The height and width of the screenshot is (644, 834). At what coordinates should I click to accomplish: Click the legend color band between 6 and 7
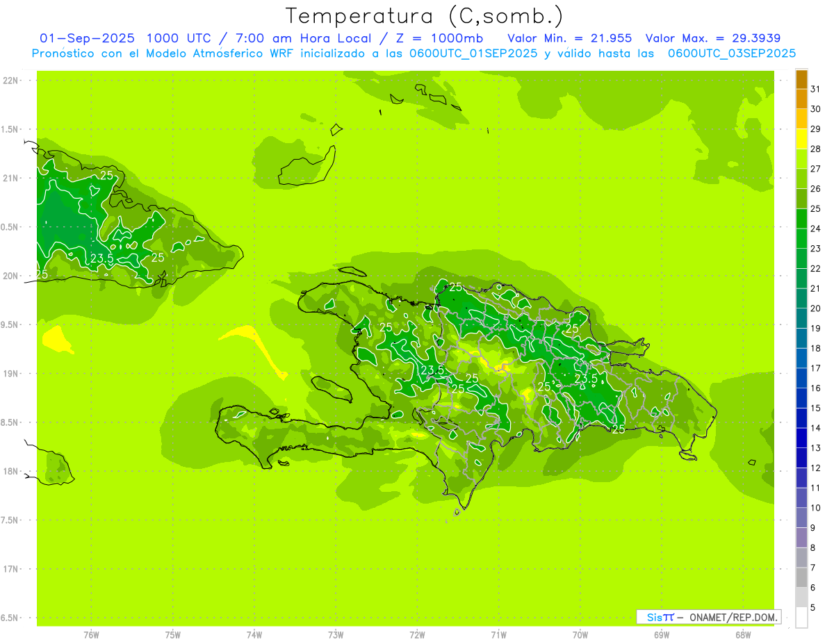point(801,577)
